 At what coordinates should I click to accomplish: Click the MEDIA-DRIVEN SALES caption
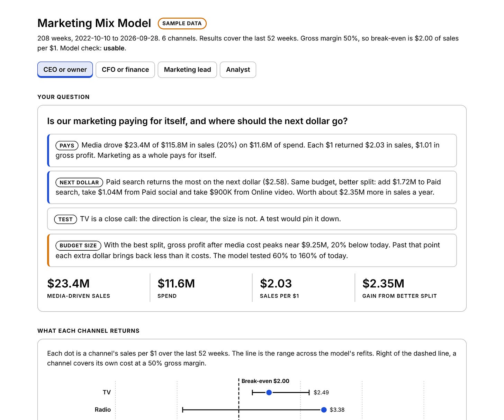coord(79,296)
